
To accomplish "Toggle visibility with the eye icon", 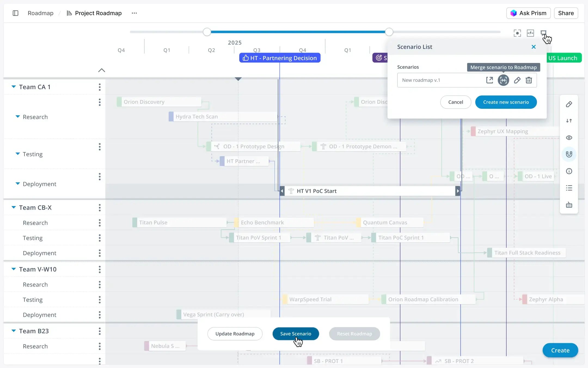I will coord(569,138).
